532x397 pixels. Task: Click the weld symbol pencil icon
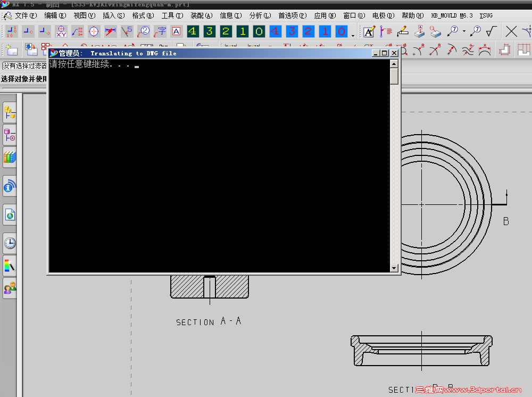[x=402, y=31]
